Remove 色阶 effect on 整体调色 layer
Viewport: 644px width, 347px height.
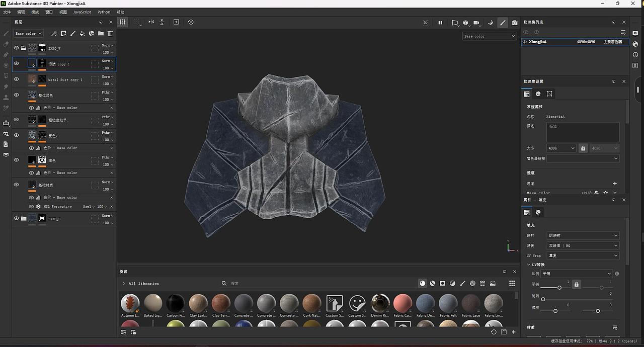pos(112,108)
